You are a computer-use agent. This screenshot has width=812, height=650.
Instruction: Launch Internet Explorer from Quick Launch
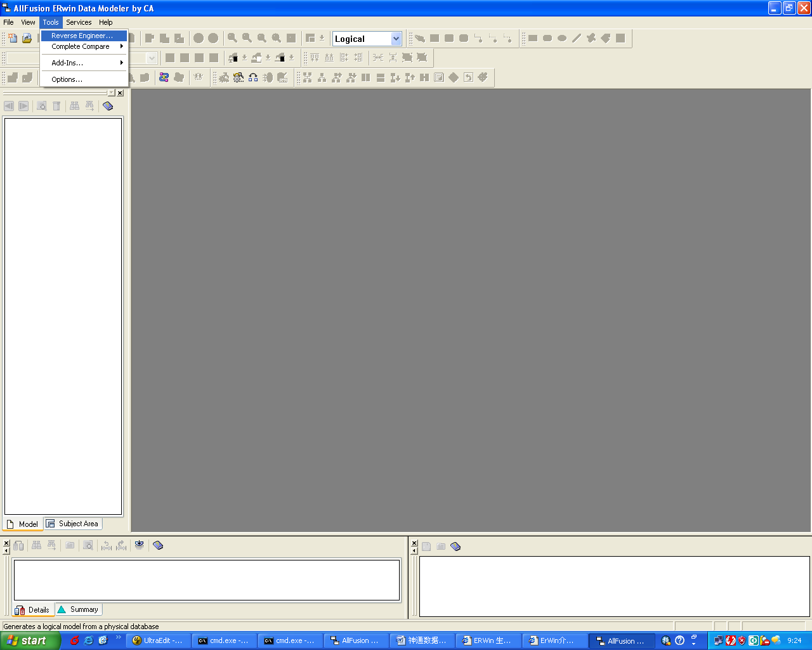coord(88,640)
